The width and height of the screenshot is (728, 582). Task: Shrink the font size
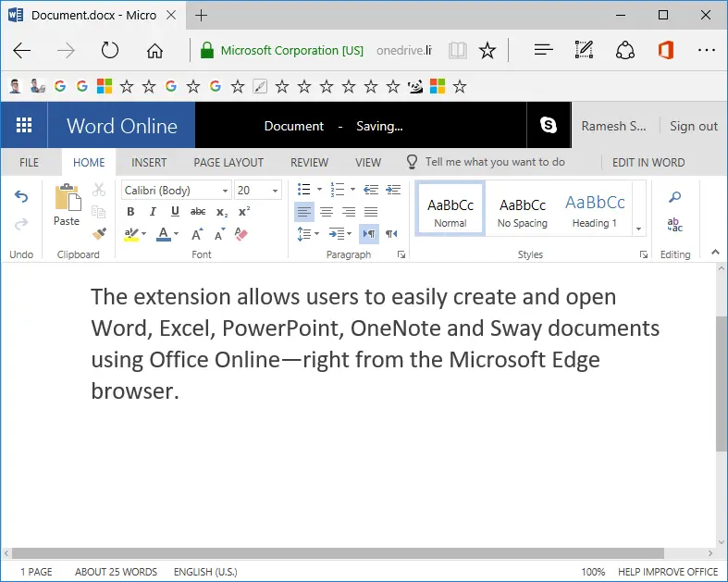click(219, 234)
